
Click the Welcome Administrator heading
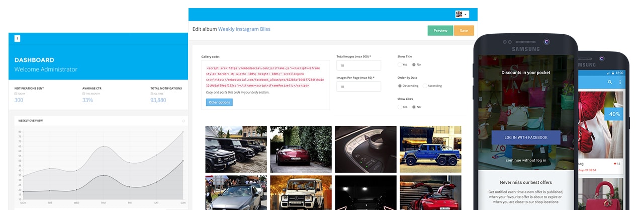[x=46, y=69]
